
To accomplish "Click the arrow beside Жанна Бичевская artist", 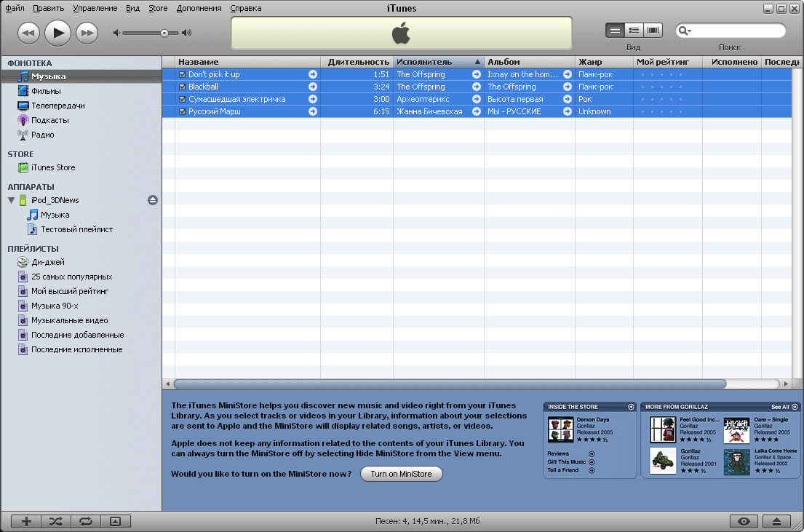I will pyautogui.click(x=476, y=111).
